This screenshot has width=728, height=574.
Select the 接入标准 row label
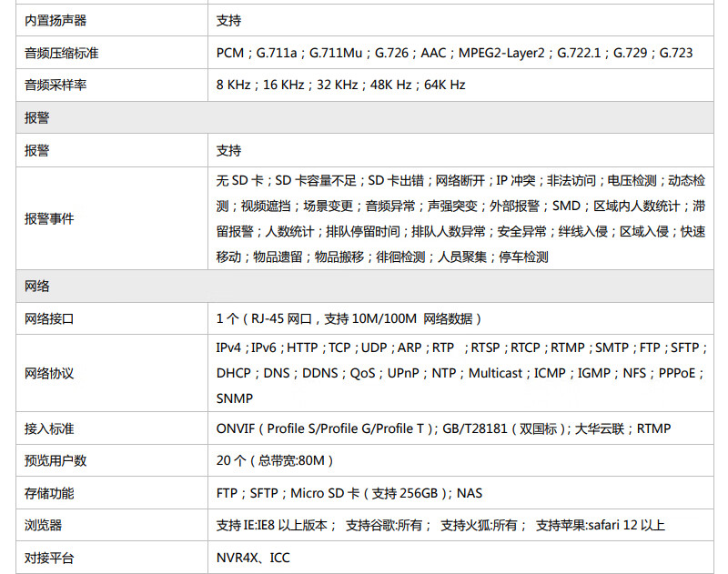[49, 428]
